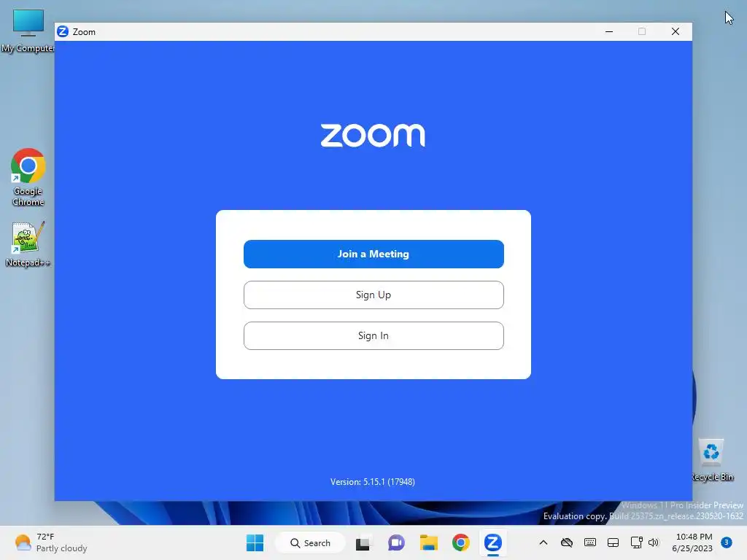Open File Explorer from the taskbar

pos(428,542)
